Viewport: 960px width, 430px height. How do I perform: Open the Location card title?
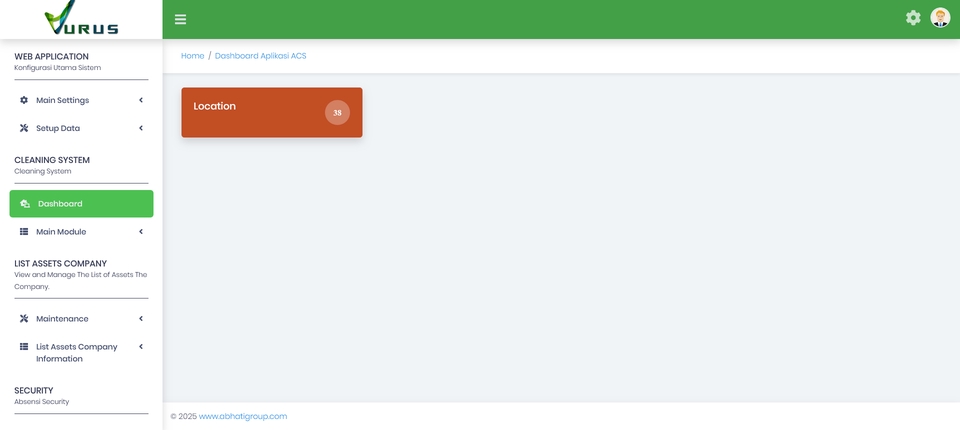tap(215, 106)
